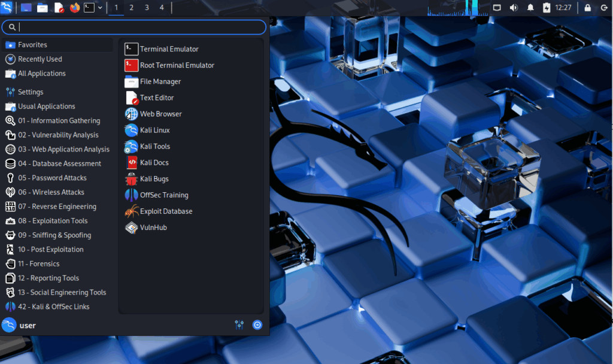Open the terminal launcher in the top panel
The width and height of the screenshot is (613, 364).
pos(89,7)
